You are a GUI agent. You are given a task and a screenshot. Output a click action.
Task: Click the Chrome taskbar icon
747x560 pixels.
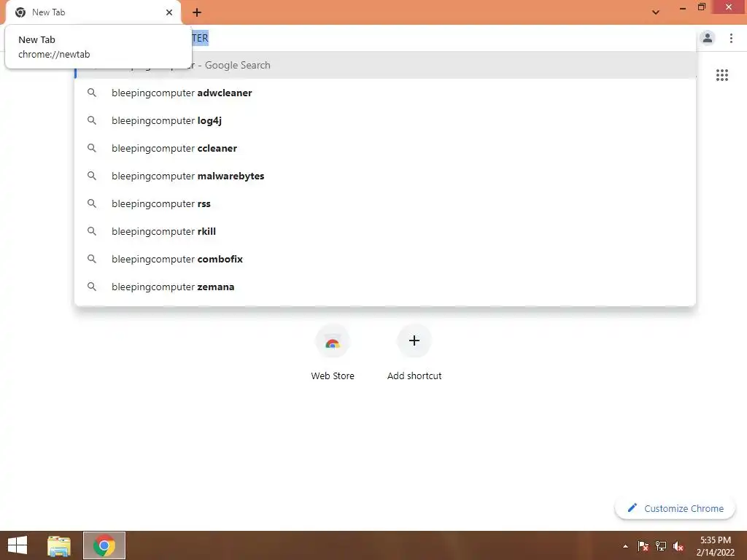pyautogui.click(x=104, y=545)
